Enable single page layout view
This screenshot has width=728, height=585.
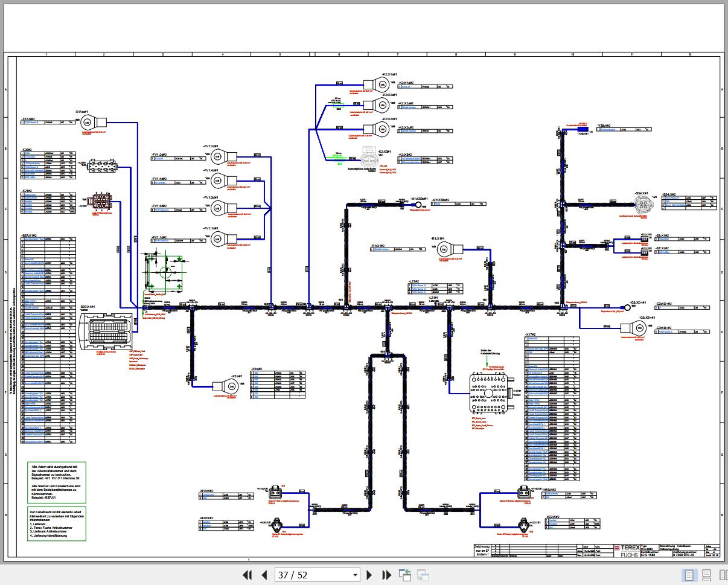click(689, 575)
